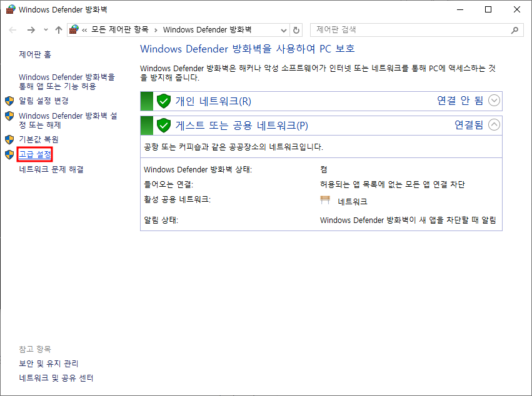Screen dimensions: 532x396
Task: Open the recent locations dropdown arrow
Action: [46, 30]
